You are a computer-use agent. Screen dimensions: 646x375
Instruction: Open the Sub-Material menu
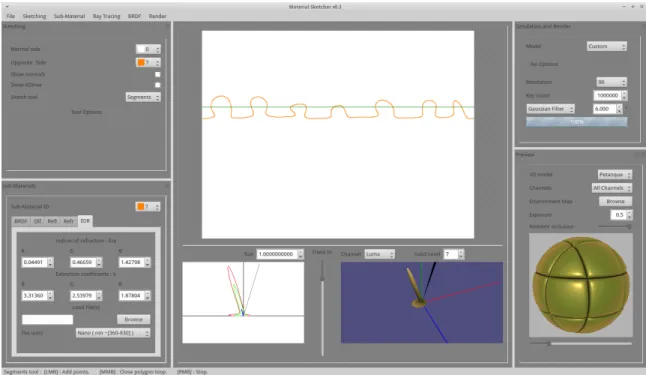[x=69, y=16]
